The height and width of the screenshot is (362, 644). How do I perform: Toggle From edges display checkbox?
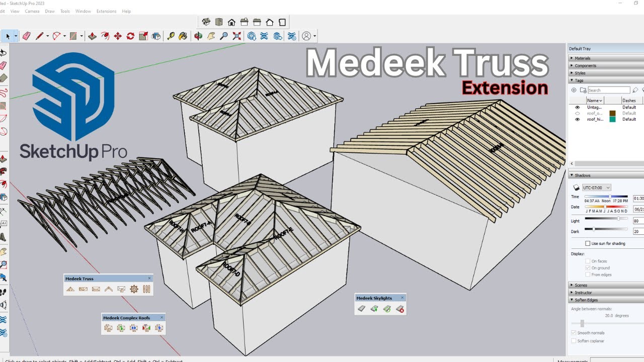(x=588, y=275)
